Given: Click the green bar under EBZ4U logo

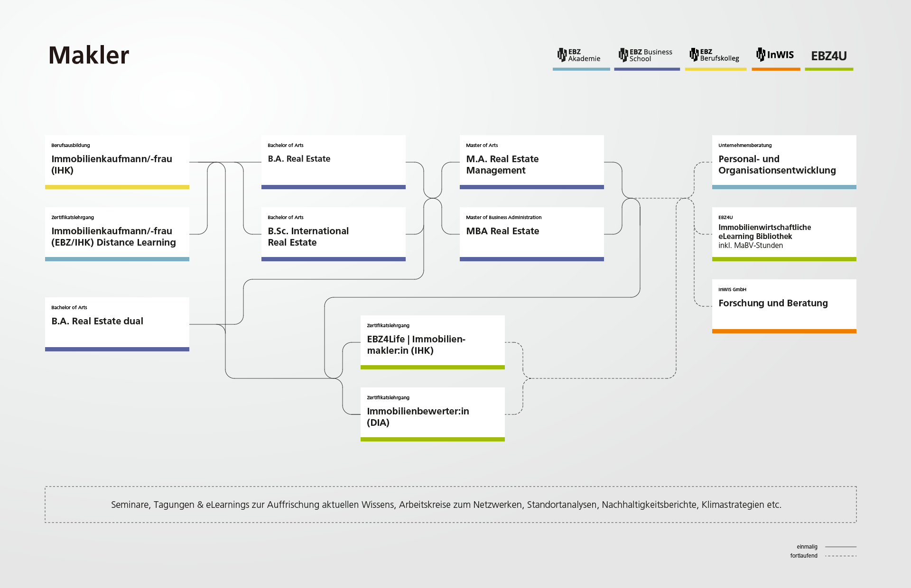Looking at the screenshot, I should (x=829, y=69).
